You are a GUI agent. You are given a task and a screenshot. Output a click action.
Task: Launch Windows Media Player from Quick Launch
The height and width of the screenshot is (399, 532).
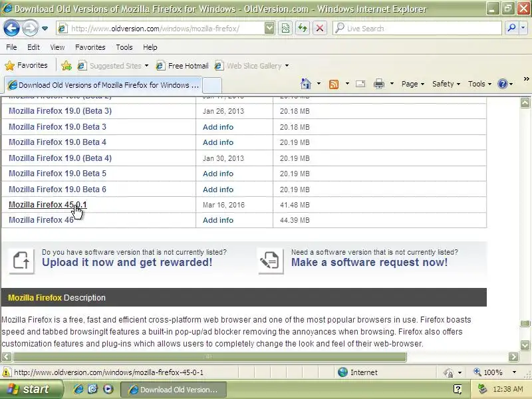pyautogui.click(x=108, y=389)
